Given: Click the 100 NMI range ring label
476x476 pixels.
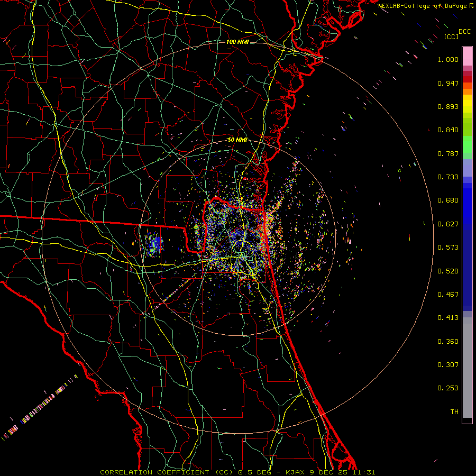Looking at the screenshot, I should (x=237, y=42).
